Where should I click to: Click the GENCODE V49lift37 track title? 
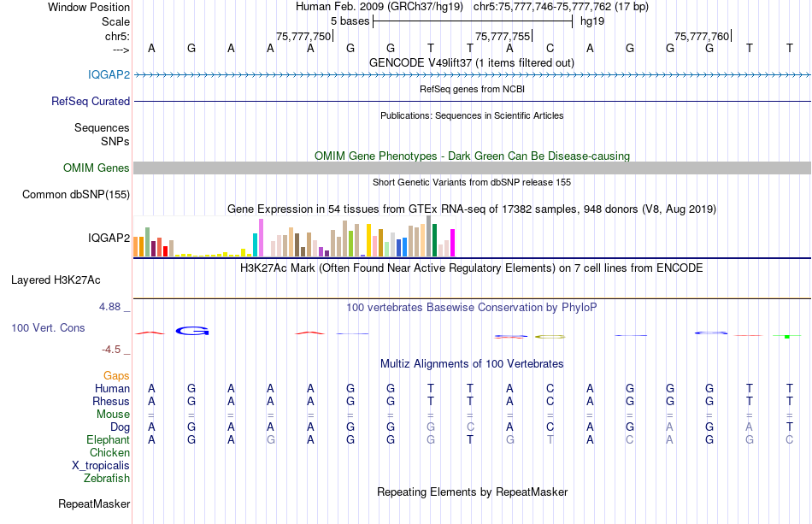click(x=472, y=62)
